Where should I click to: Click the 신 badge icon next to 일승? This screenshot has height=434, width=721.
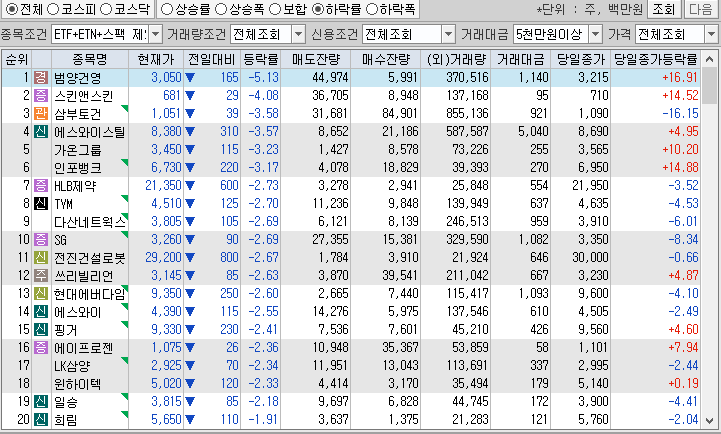pos(41,402)
